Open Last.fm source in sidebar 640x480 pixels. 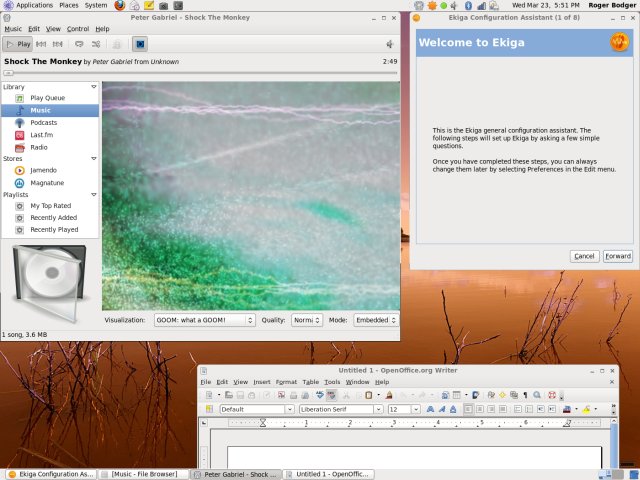tap(42, 135)
